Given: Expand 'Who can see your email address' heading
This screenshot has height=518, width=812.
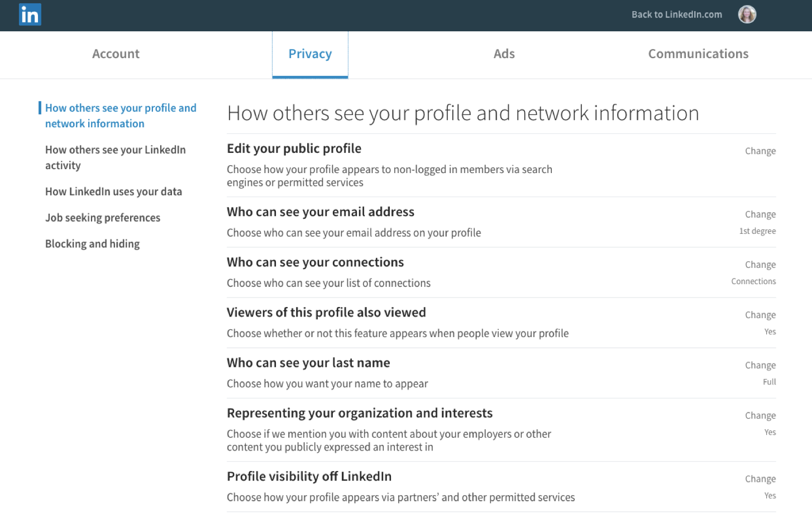Looking at the screenshot, I should [x=321, y=212].
